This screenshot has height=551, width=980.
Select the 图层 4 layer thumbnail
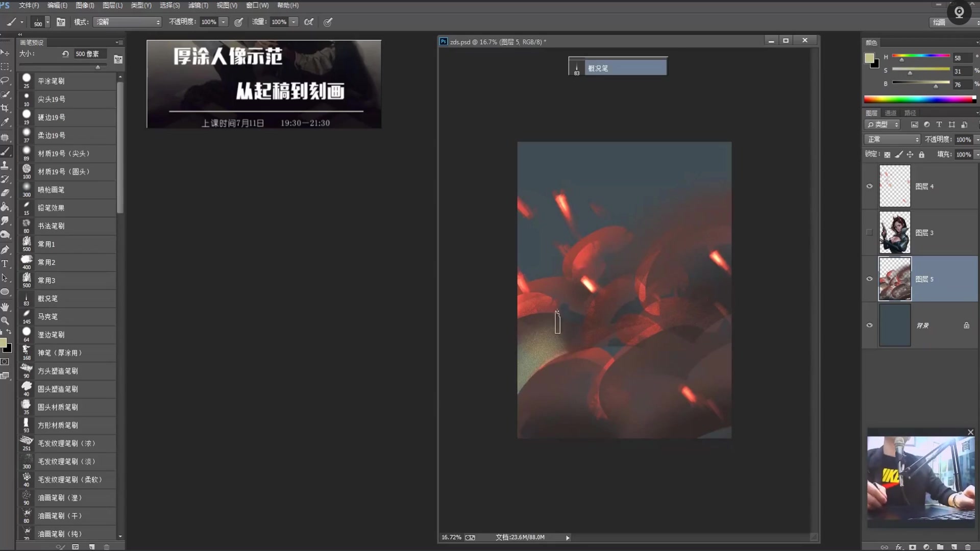click(894, 186)
